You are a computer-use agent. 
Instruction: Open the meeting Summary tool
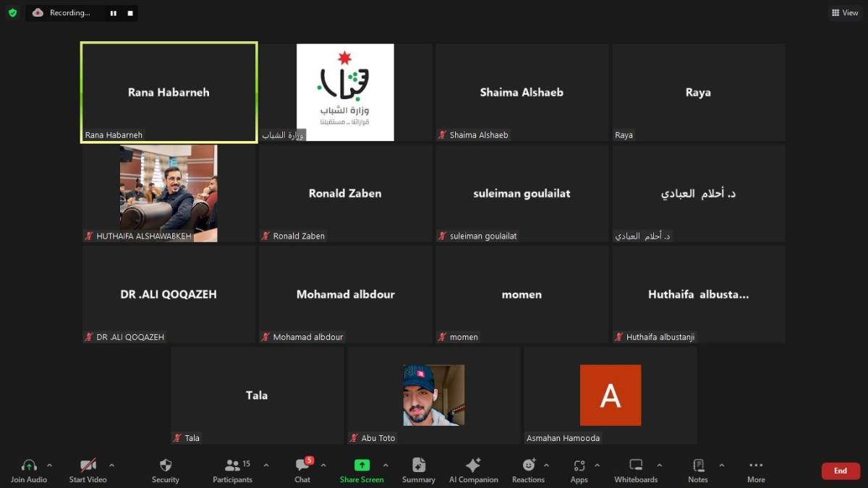pyautogui.click(x=418, y=470)
